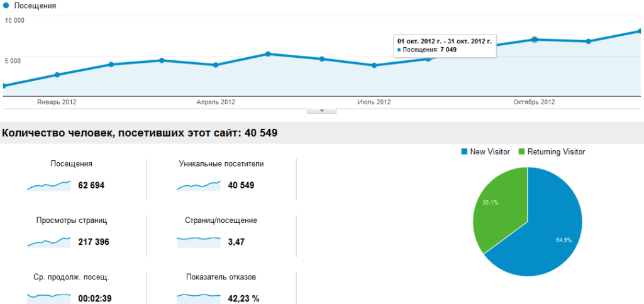Click the Июль 2012 axis label
The width and height of the screenshot is (644, 304).
pyautogui.click(x=374, y=102)
